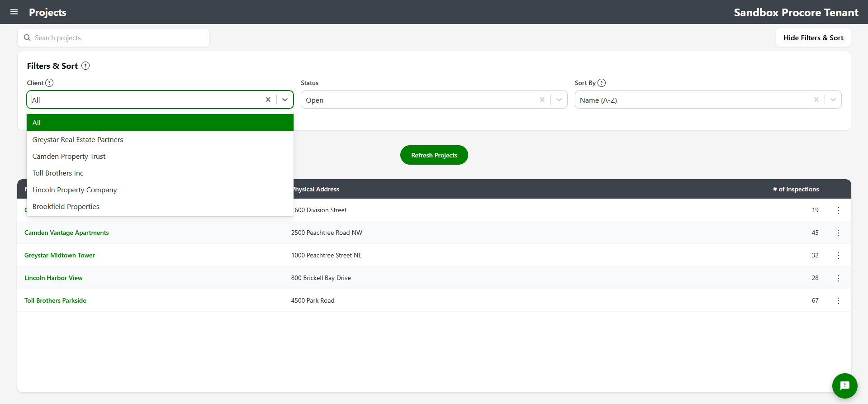Expand the Status dropdown chevron
868x404 pixels.
[559, 100]
